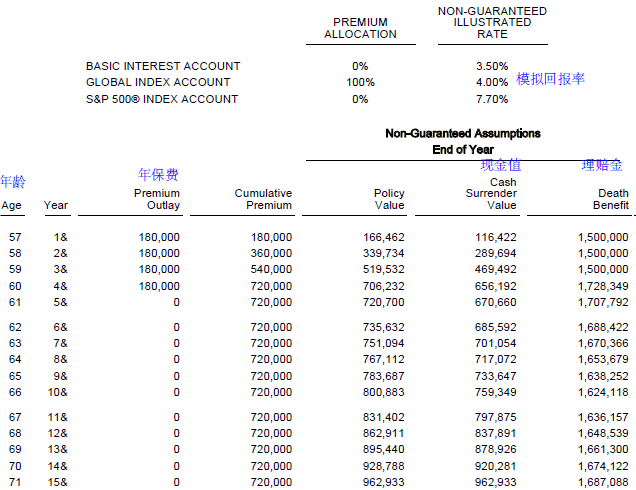This screenshot has height=490, width=636.
Task: Click the age 71 row label
Action: (x=15, y=483)
